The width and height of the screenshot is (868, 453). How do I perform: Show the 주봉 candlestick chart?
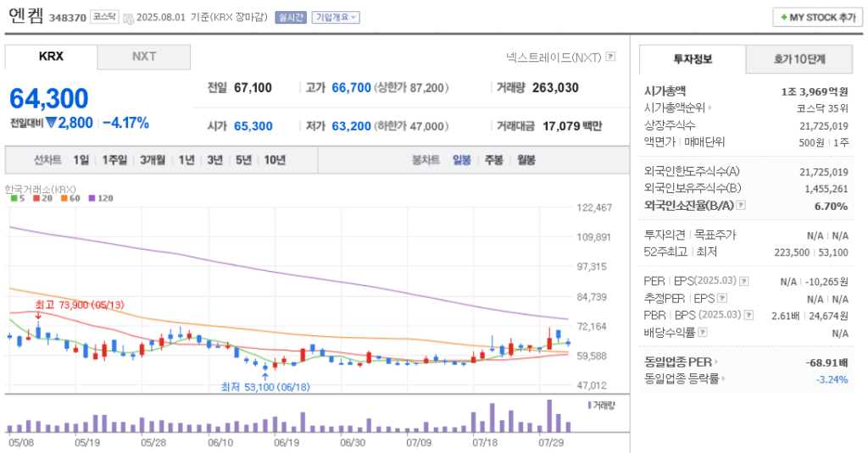494,160
